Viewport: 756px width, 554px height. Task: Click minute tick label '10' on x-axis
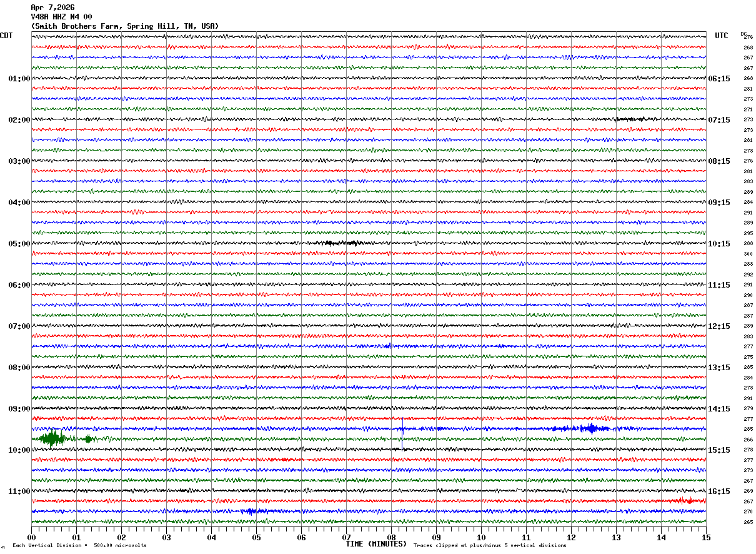coord(481,537)
